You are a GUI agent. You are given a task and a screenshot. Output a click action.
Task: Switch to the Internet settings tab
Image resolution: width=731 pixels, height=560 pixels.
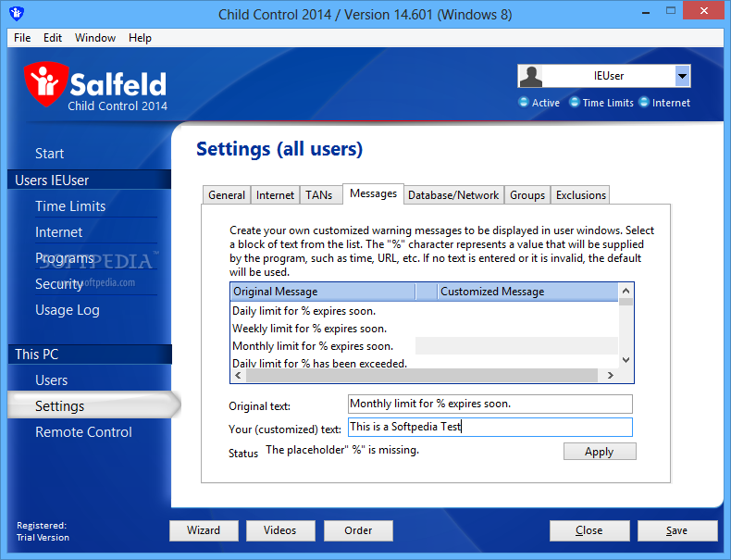275,195
